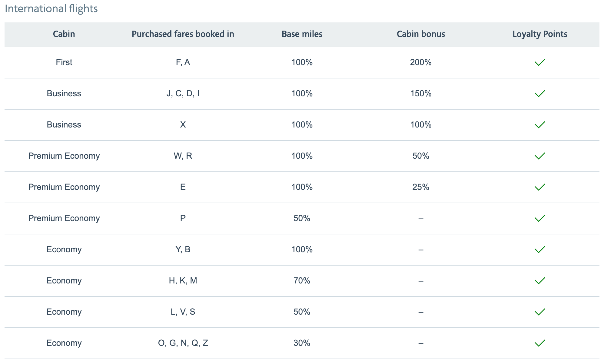Click the checkmark for Economy O, G, N, Q, Z
604x364 pixels.
[x=540, y=343]
